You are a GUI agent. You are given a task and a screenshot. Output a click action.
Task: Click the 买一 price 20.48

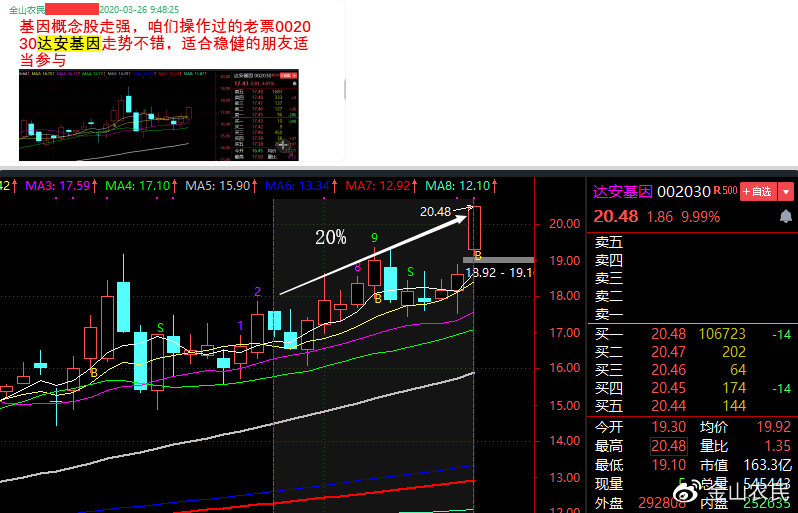coord(669,334)
